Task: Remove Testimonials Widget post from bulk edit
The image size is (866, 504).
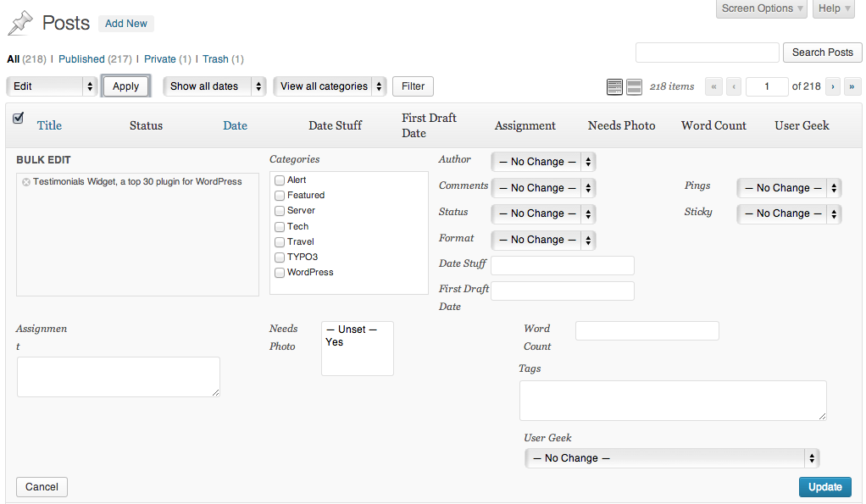Action: click(26, 182)
